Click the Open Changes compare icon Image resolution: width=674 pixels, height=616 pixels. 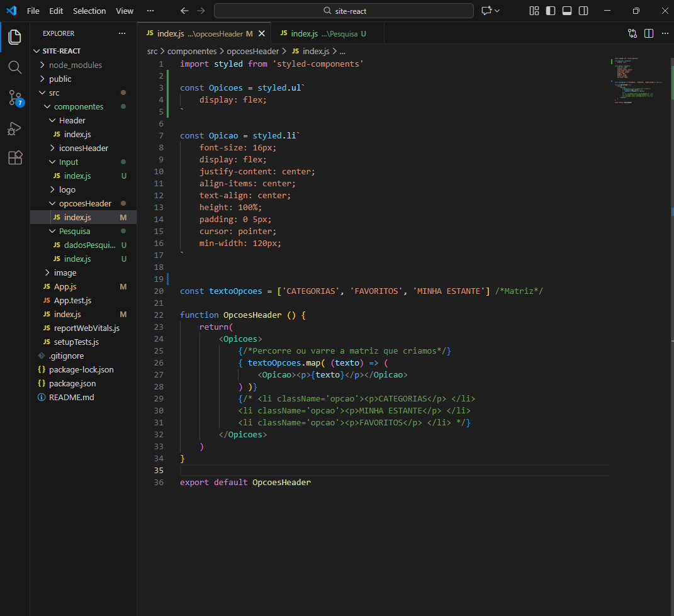(632, 33)
